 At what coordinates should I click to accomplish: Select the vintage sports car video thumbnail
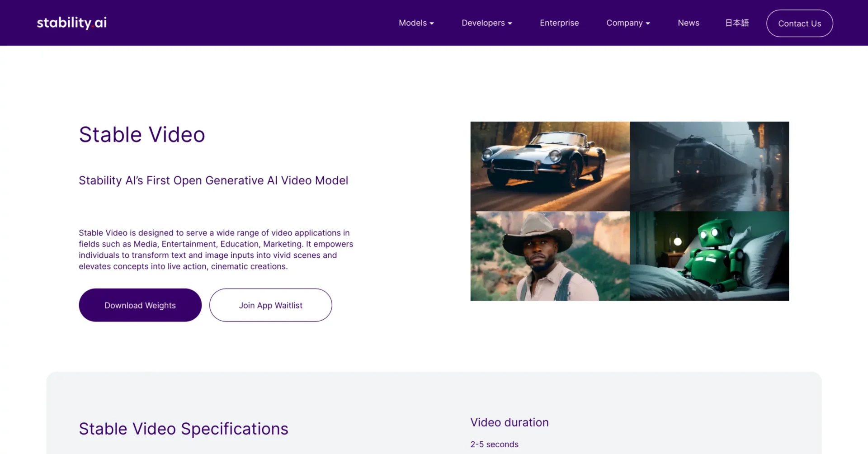pyautogui.click(x=550, y=166)
